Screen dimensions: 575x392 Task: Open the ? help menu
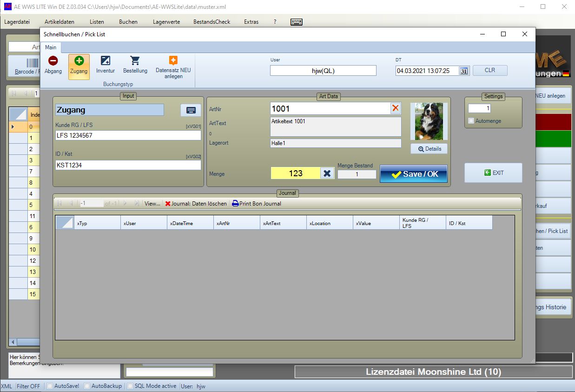275,22
